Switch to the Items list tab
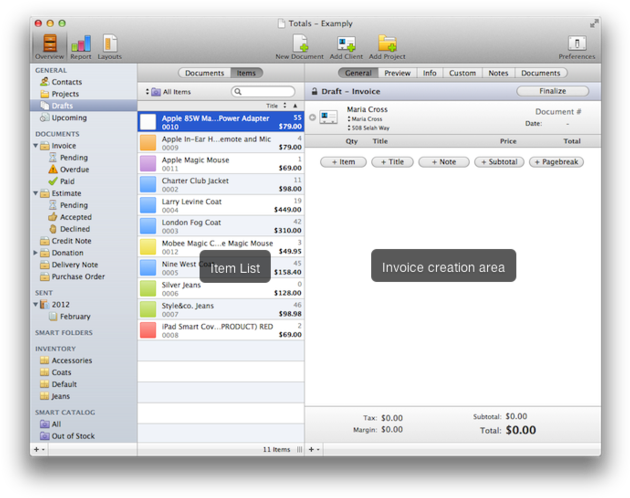Screen dimensions: 630x498 (246, 73)
